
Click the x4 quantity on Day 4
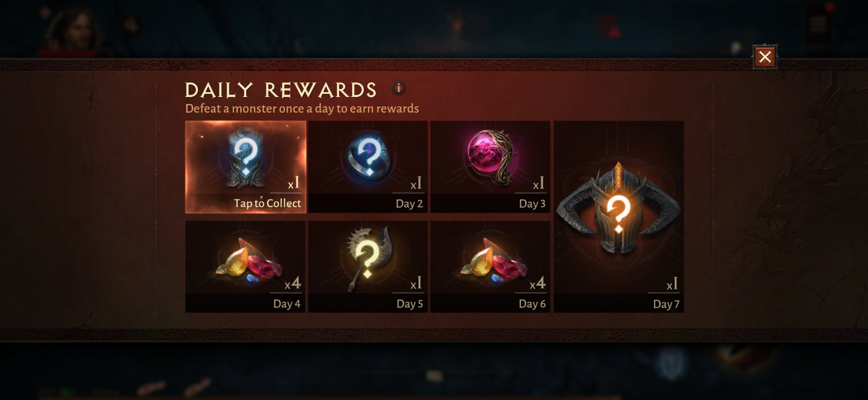coord(293,283)
